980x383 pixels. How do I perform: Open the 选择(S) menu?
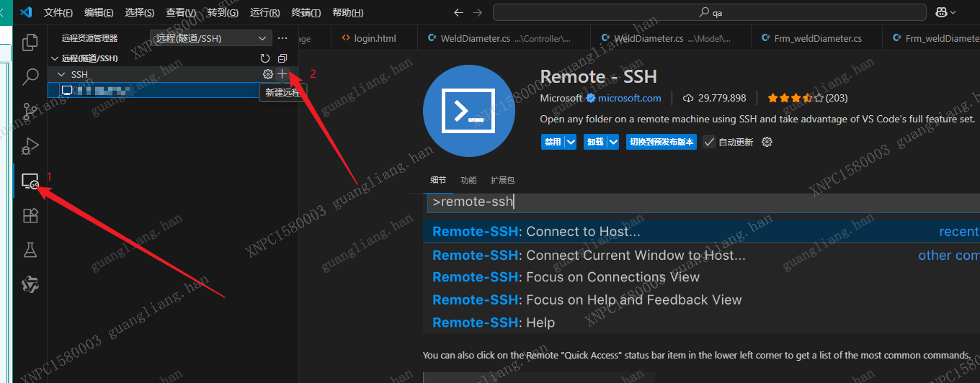click(140, 12)
